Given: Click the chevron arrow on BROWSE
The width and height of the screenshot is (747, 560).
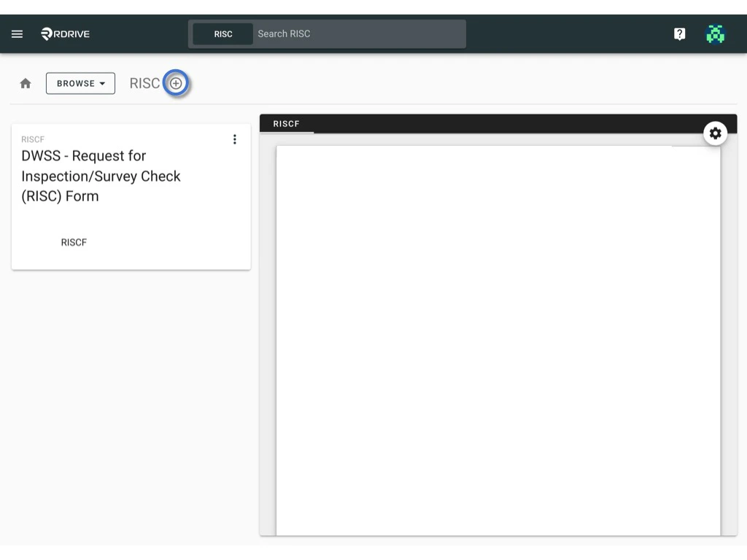Looking at the screenshot, I should 102,83.
